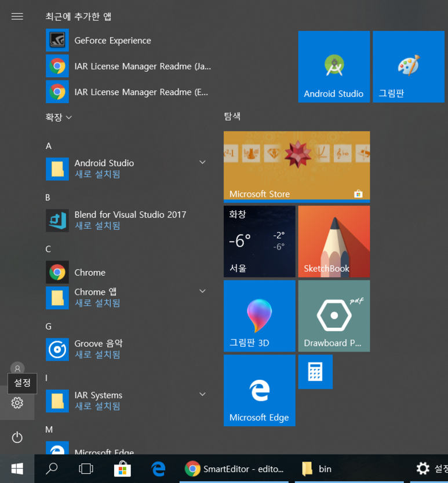Switch to SmartEditor Chrome window in taskbar
The width and height of the screenshot is (448, 483).
coord(234,469)
